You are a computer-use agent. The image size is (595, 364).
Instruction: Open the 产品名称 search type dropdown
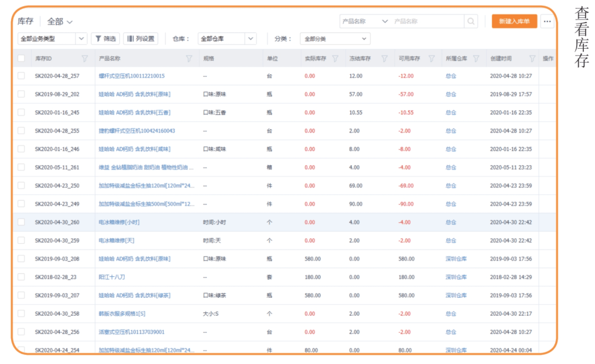365,21
